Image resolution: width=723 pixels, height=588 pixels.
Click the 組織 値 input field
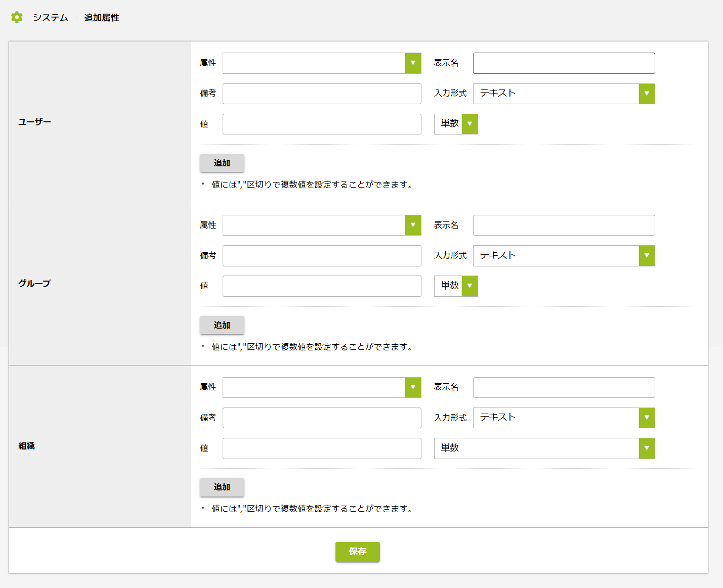(x=322, y=448)
